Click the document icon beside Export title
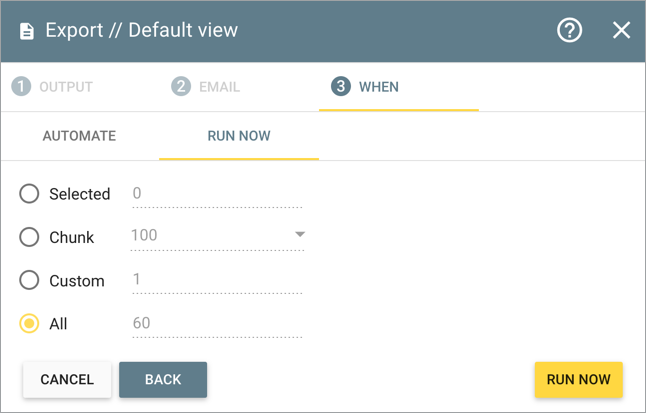The width and height of the screenshot is (646, 413). [27, 31]
